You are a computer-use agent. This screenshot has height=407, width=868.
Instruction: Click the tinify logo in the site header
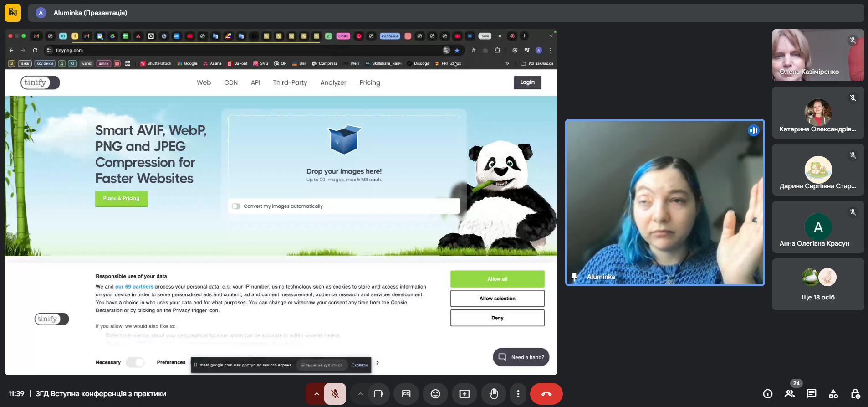(40, 82)
